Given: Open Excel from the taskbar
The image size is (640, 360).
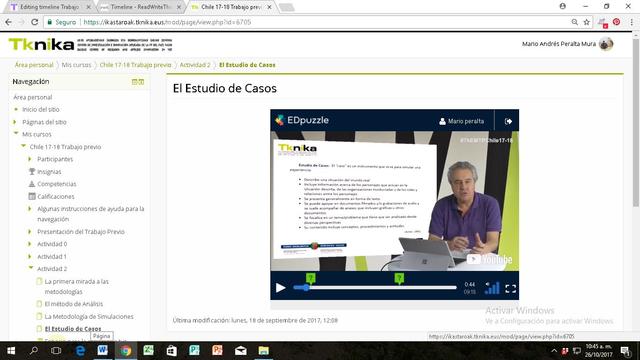Looking at the screenshot, I should point(149,351).
